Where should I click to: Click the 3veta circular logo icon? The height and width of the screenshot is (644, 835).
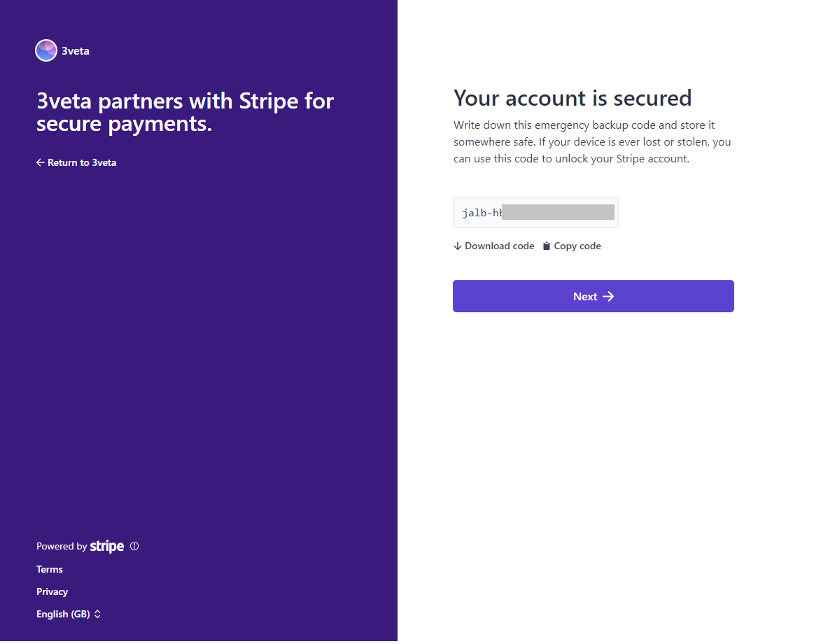coord(46,50)
